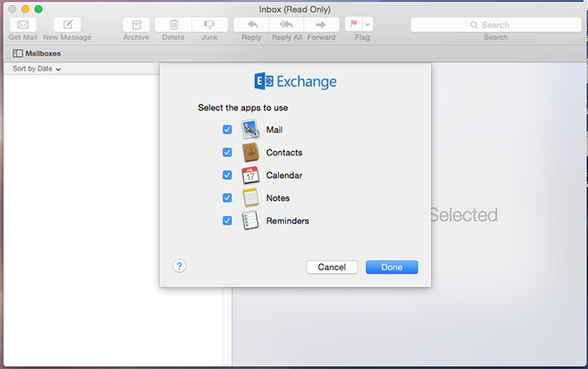Click the Done button
Screen dimensions: 588x369
[392, 268]
